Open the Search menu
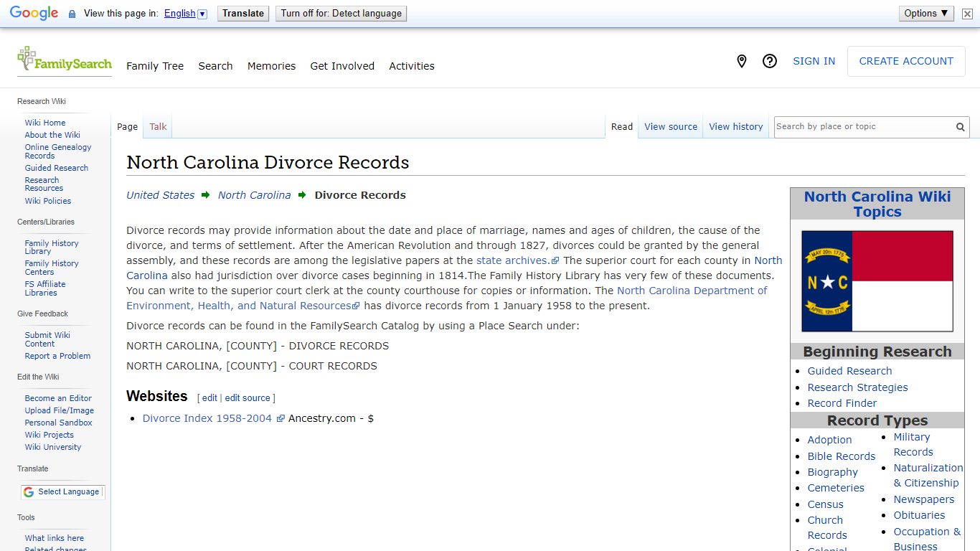This screenshot has width=980, height=551. point(215,66)
